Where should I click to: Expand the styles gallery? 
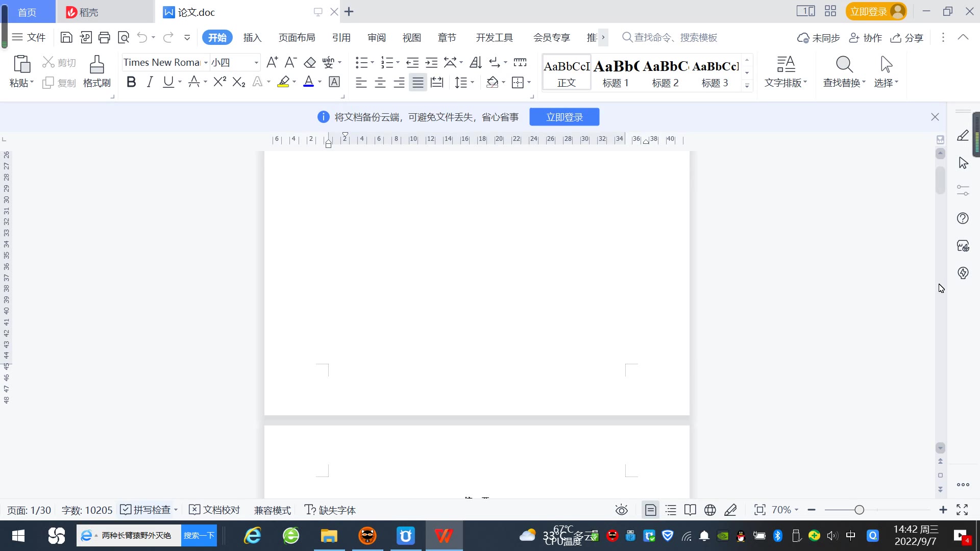coord(747,85)
